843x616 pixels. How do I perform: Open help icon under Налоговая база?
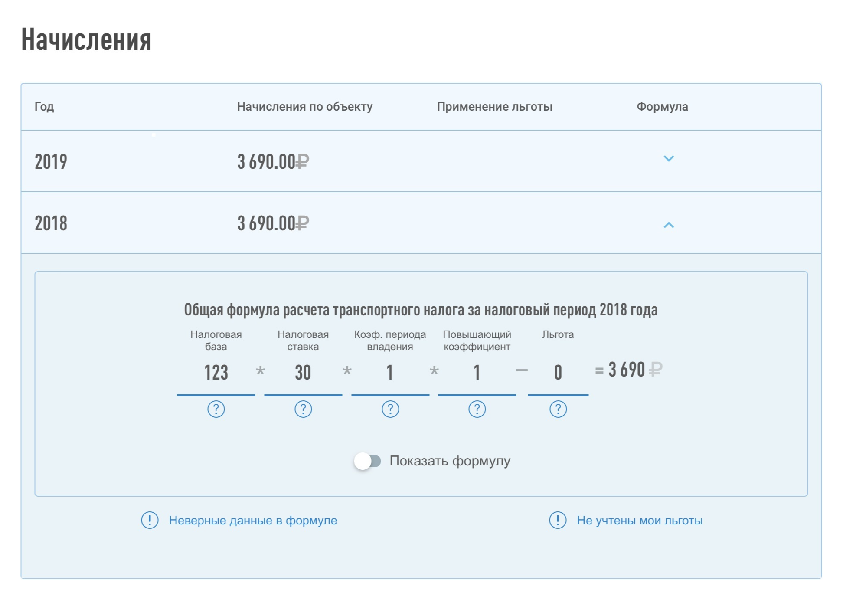pos(216,409)
